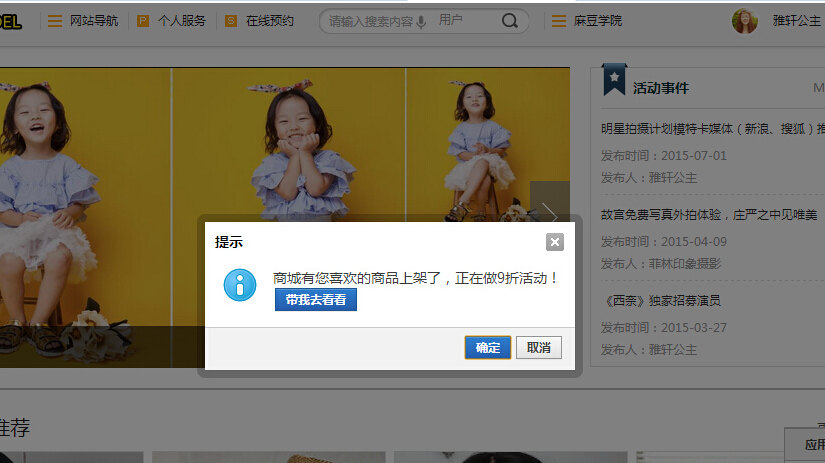The height and width of the screenshot is (463, 825).
Task: Click the 带我去看看 button
Action: point(316,299)
